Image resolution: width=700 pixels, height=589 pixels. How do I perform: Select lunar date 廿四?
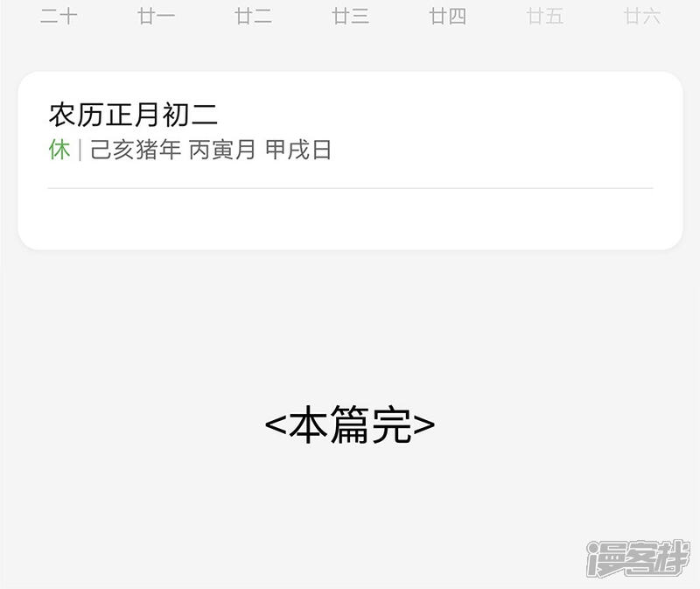point(448,17)
